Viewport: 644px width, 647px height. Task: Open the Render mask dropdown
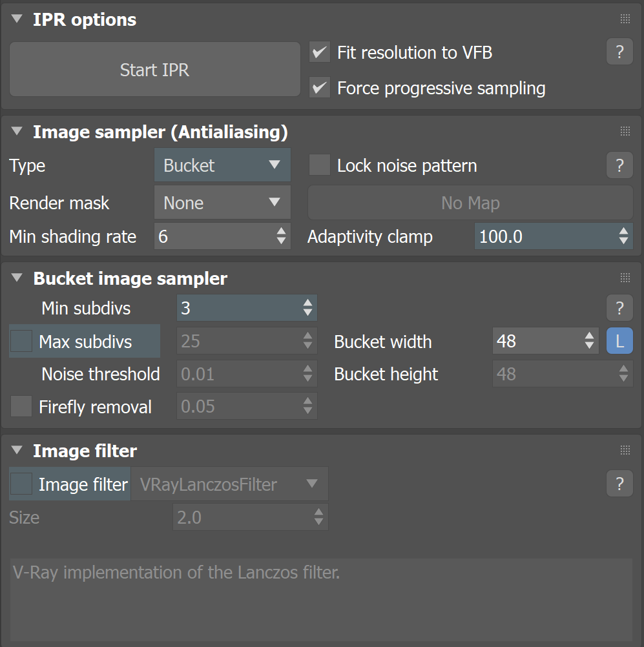click(222, 202)
